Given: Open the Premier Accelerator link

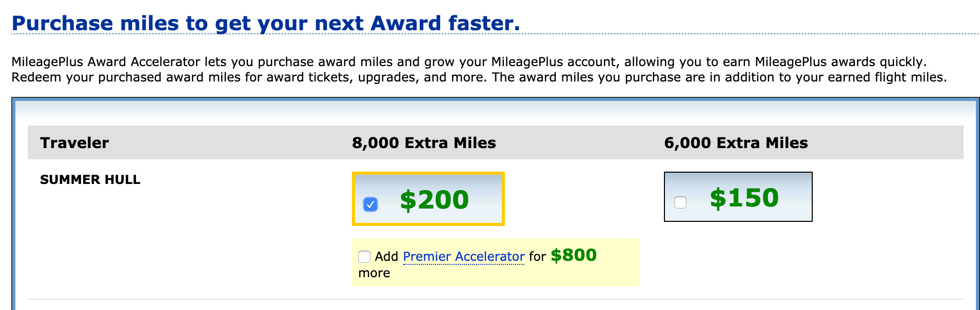Looking at the screenshot, I should pos(463,256).
